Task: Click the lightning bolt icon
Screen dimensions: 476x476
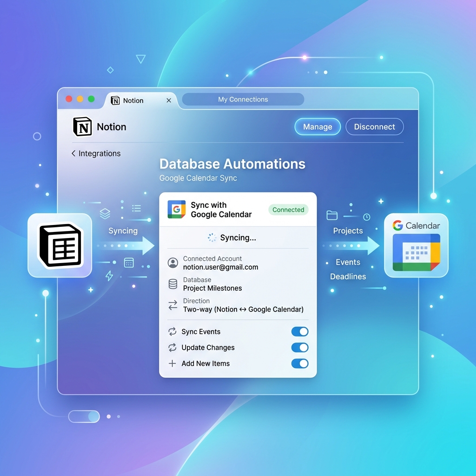Action: tap(109, 276)
